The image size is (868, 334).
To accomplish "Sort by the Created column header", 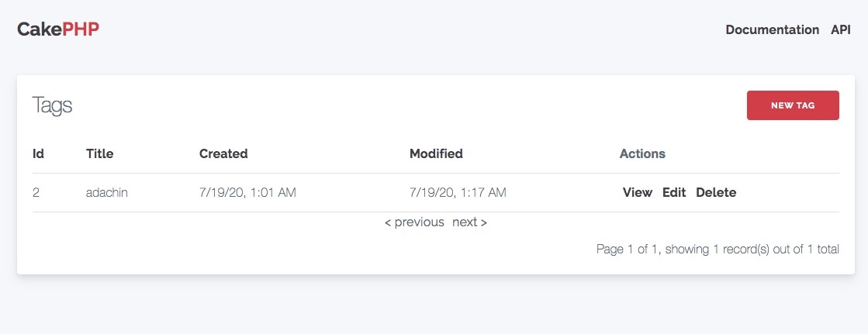I will pos(223,153).
